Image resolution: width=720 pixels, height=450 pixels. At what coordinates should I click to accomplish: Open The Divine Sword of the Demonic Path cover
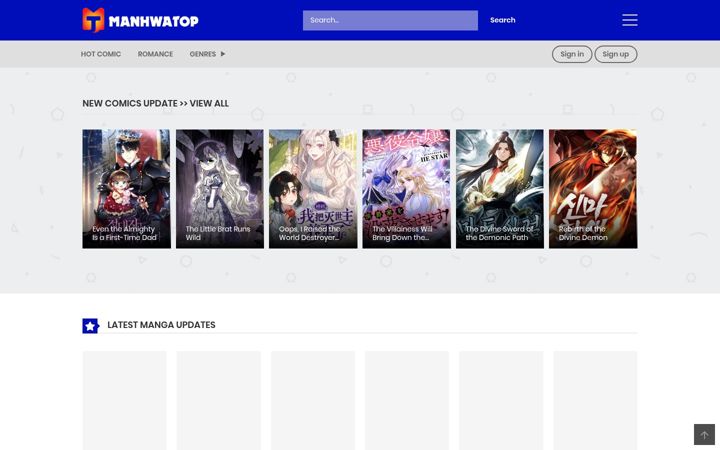point(500,189)
